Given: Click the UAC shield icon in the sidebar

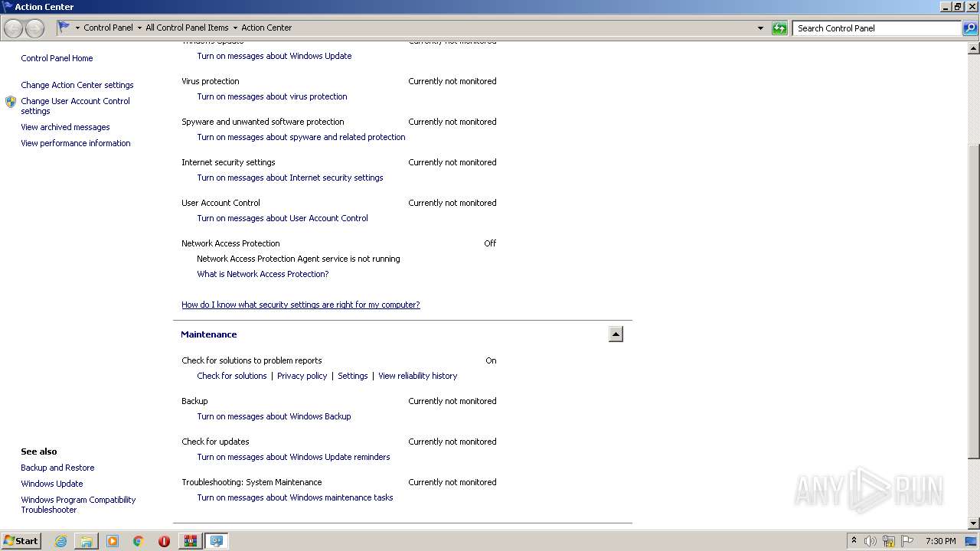Looking at the screenshot, I should pyautogui.click(x=11, y=102).
